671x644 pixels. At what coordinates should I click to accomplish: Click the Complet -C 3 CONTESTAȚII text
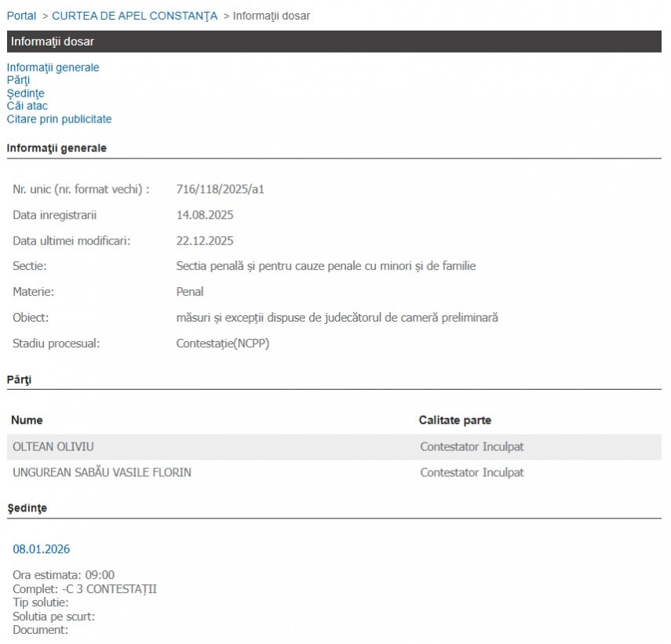point(85,589)
